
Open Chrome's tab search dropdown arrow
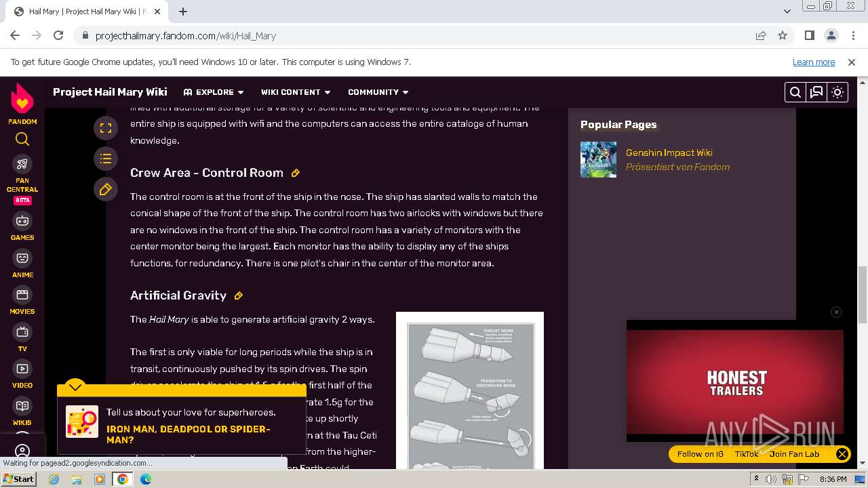pos(787,11)
